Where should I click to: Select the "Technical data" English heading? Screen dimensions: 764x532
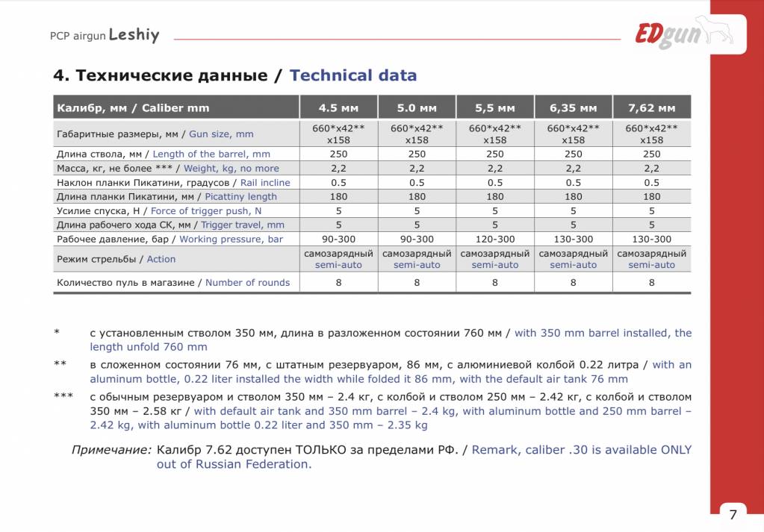pos(353,75)
